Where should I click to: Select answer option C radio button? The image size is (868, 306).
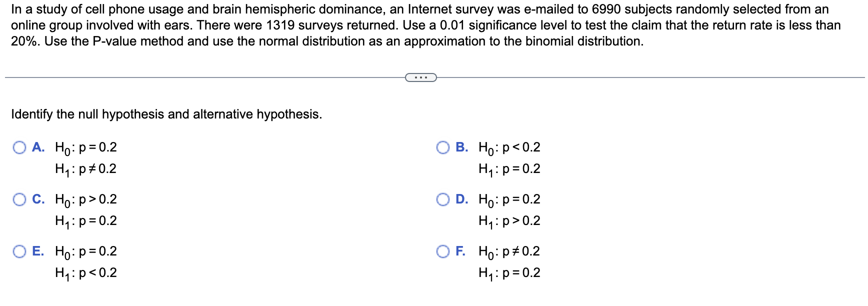pyautogui.click(x=19, y=199)
